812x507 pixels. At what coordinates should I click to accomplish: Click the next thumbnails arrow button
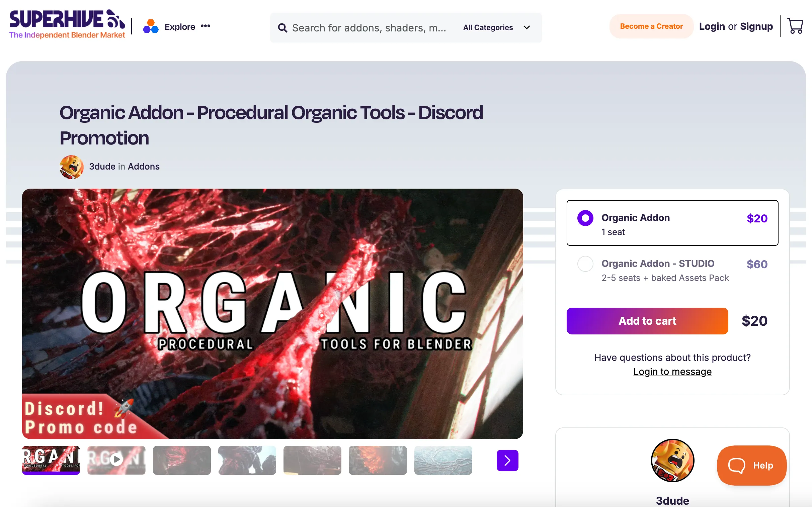click(507, 460)
